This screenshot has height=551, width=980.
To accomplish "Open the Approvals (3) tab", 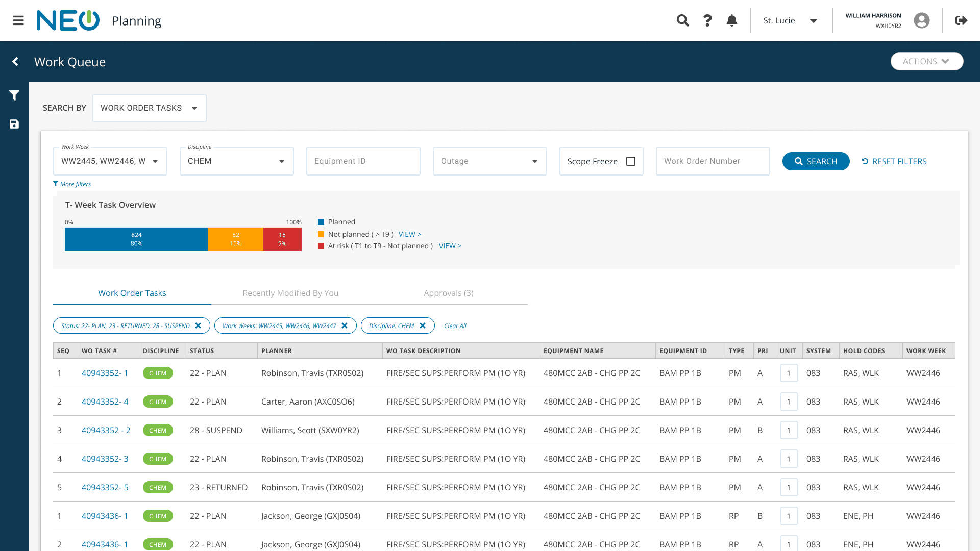I will click(x=448, y=293).
